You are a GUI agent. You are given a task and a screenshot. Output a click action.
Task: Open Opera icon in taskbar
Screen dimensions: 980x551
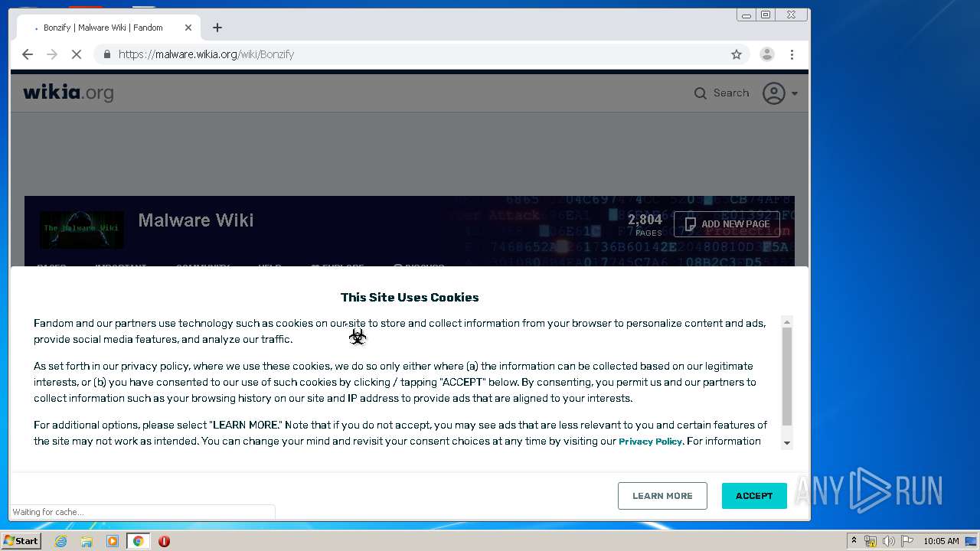(164, 541)
